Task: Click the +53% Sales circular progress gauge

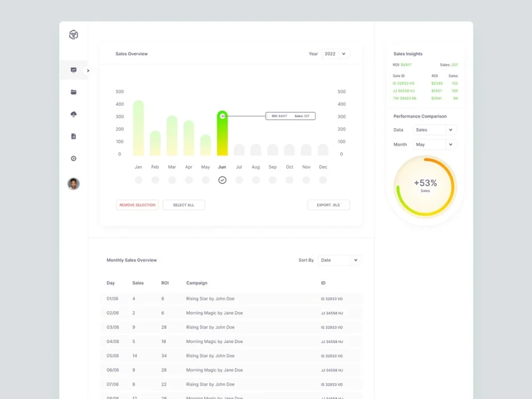Action: pyautogui.click(x=425, y=186)
